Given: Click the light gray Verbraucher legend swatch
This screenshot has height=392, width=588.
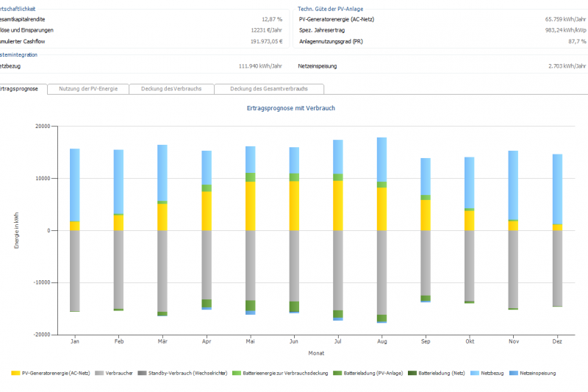Looking at the screenshot, I should [x=98, y=373].
